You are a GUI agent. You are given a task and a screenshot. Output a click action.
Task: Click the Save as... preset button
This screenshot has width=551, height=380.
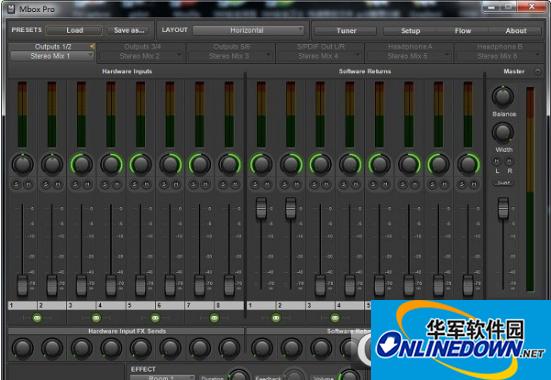pos(129,30)
